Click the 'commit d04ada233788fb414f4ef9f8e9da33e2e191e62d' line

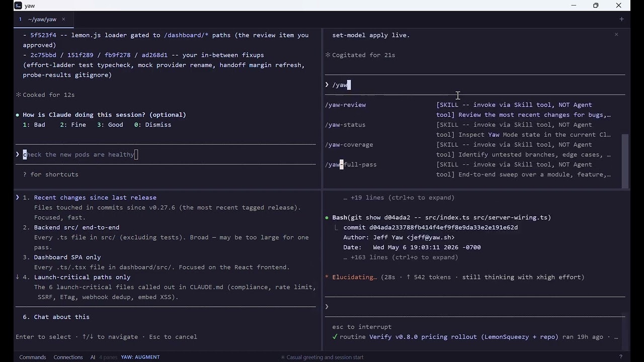[x=431, y=227]
